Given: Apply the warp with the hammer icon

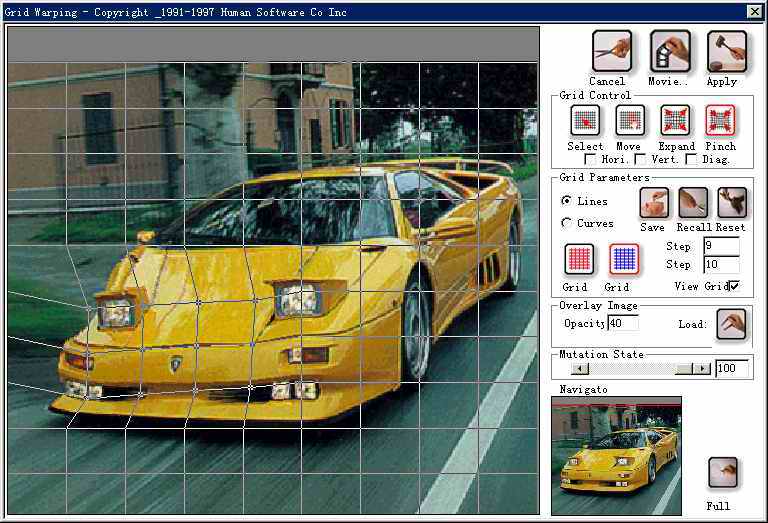Looking at the screenshot, I should (726, 50).
